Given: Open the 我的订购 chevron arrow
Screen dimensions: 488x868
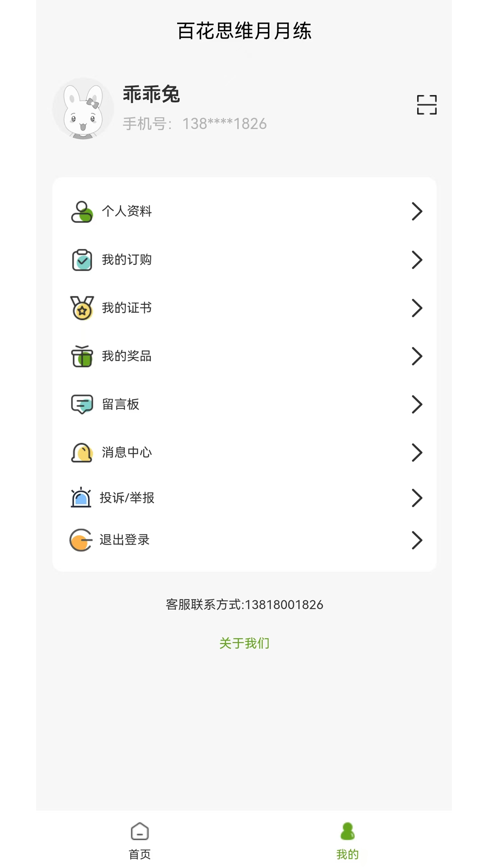Looking at the screenshot, I should 417,260.
